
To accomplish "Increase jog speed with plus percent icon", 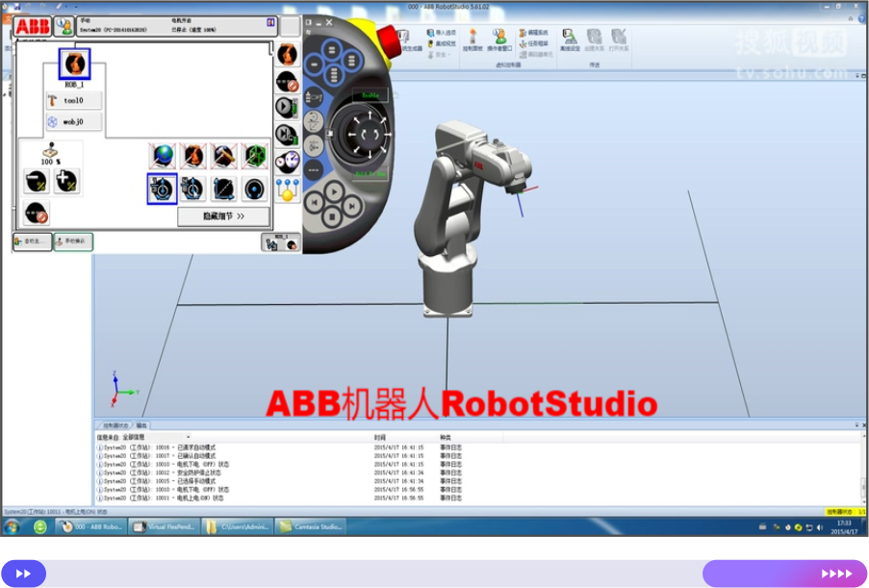I will tap(66, 181).
